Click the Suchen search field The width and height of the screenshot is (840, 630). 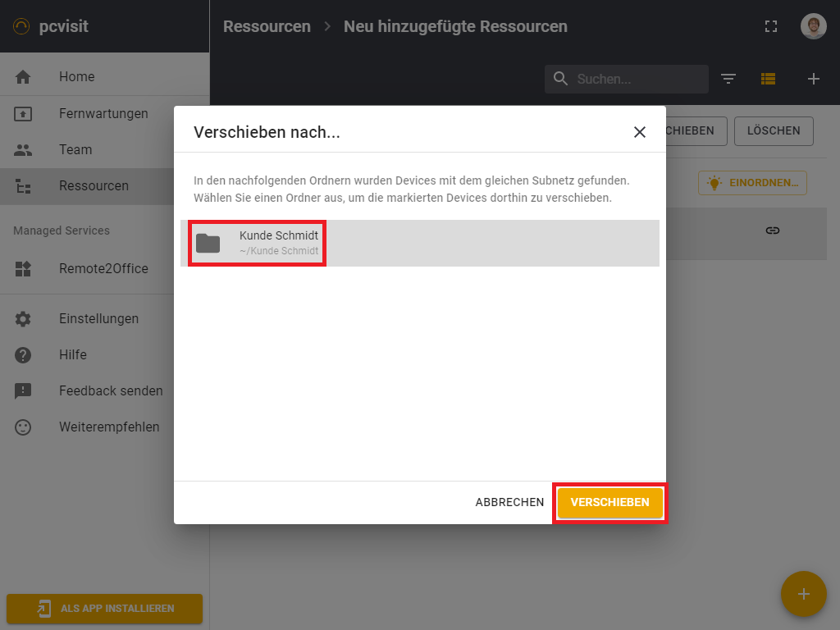[x=636, y=79]
